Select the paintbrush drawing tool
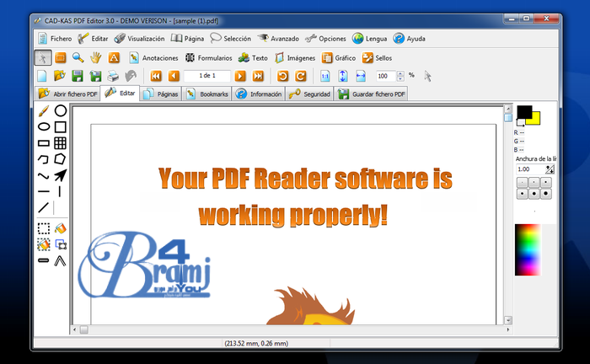Viewport: 590px width, 364px height. tap(44, 111)
